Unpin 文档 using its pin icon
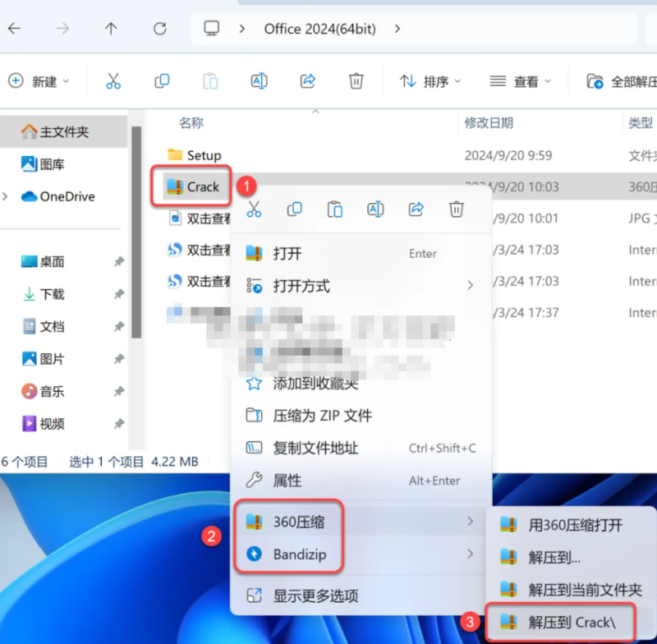The height and width of the screenshot is (644, 657). tap(119, 326)
